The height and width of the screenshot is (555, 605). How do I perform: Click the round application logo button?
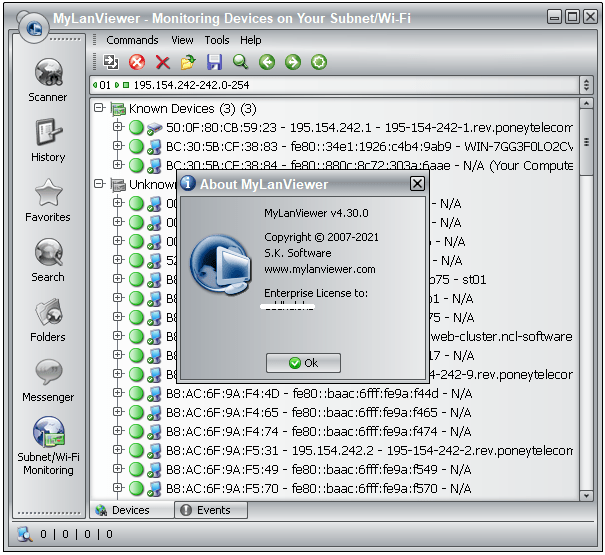[34, 27]
